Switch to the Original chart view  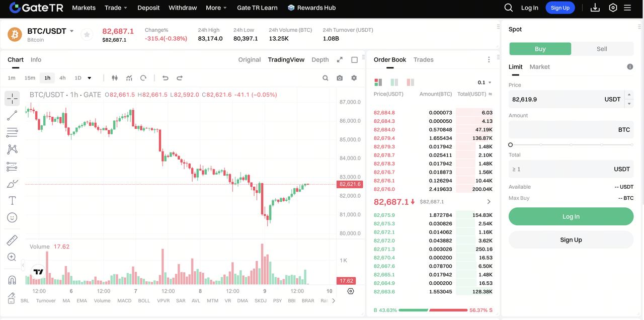(x=250, y=59)
